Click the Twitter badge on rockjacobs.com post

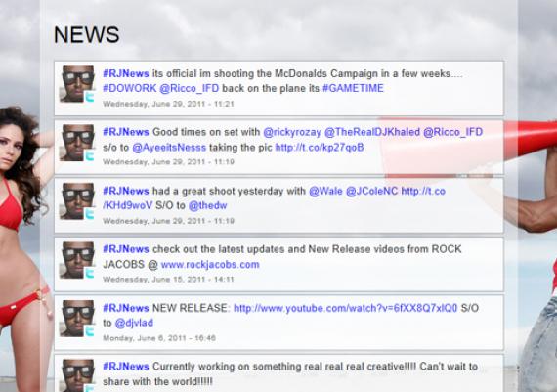(x=90, y=273)
